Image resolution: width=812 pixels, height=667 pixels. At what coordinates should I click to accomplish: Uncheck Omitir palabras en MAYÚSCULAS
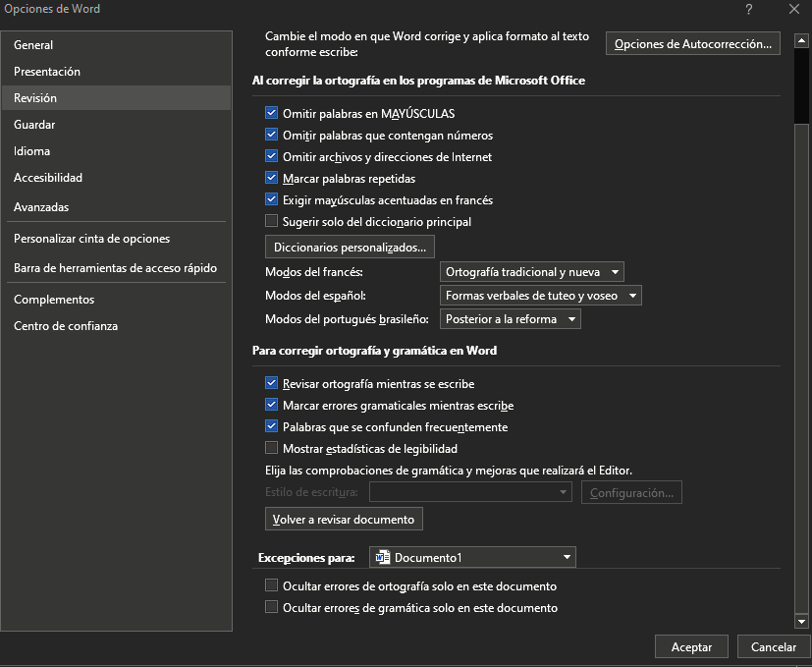coord(271,112)
